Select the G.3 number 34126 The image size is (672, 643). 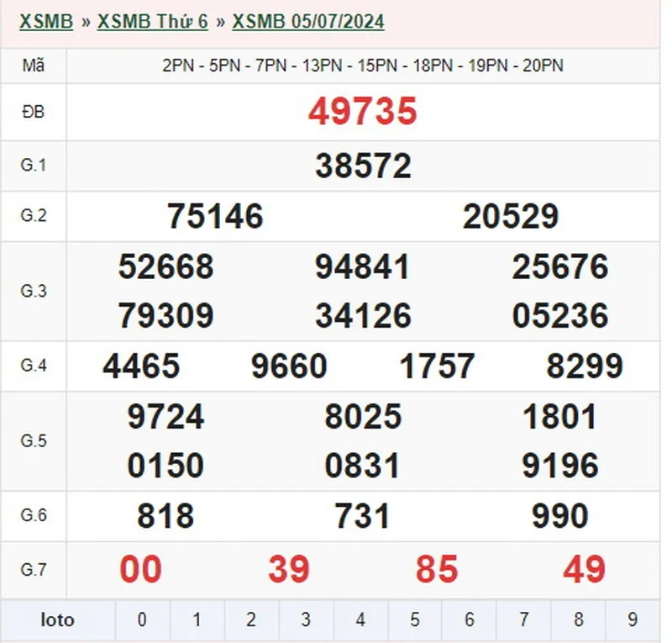tap(363, 316)
